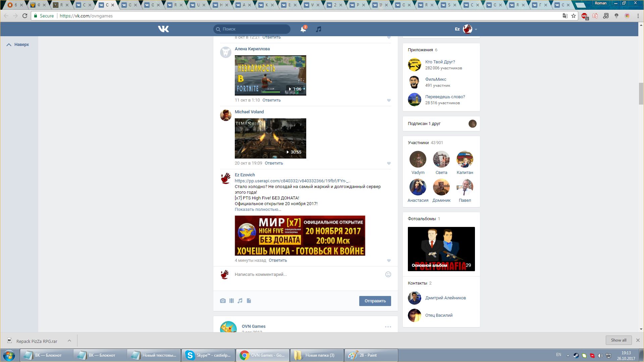The height and width of the screenshot is (362, 644).
Task: Click the Показать полностью link
Action: [x=258, y=209]
